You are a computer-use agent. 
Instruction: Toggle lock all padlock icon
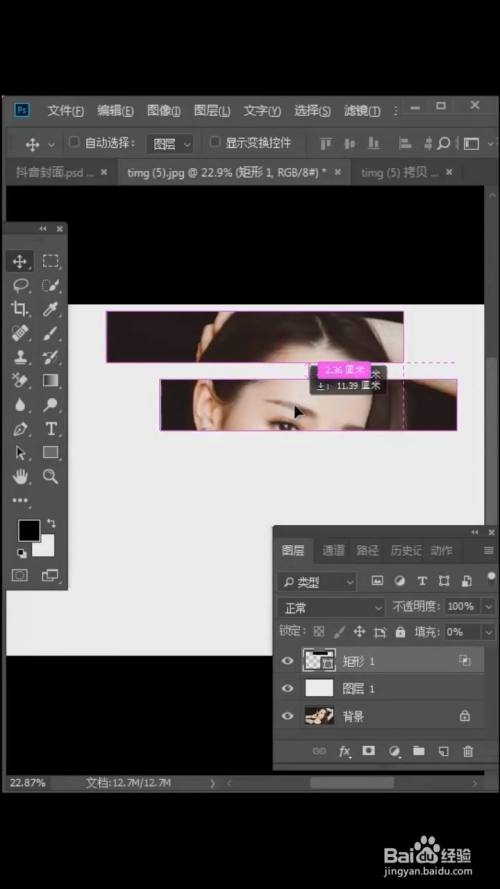point(400,631)
